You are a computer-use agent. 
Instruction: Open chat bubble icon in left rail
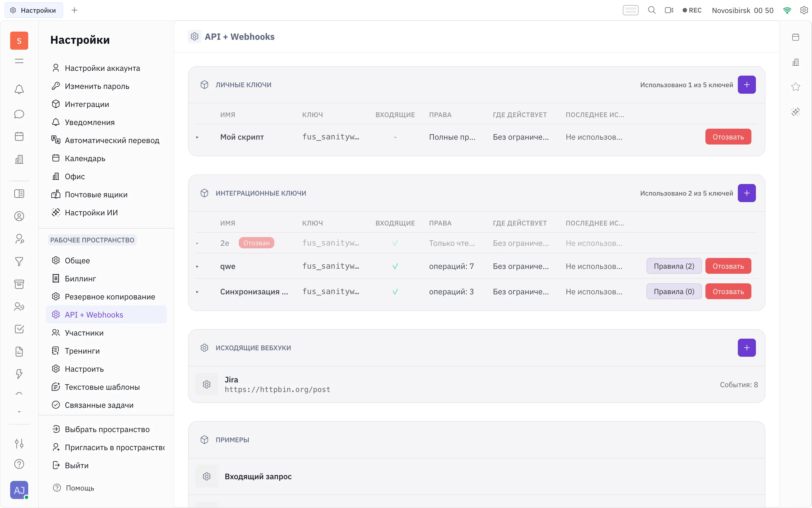pos(19,114)
